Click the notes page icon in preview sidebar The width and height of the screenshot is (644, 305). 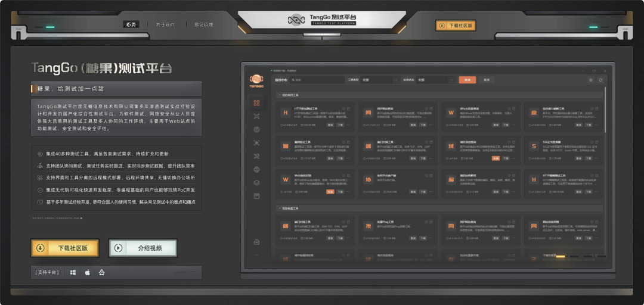coord(256,196)
